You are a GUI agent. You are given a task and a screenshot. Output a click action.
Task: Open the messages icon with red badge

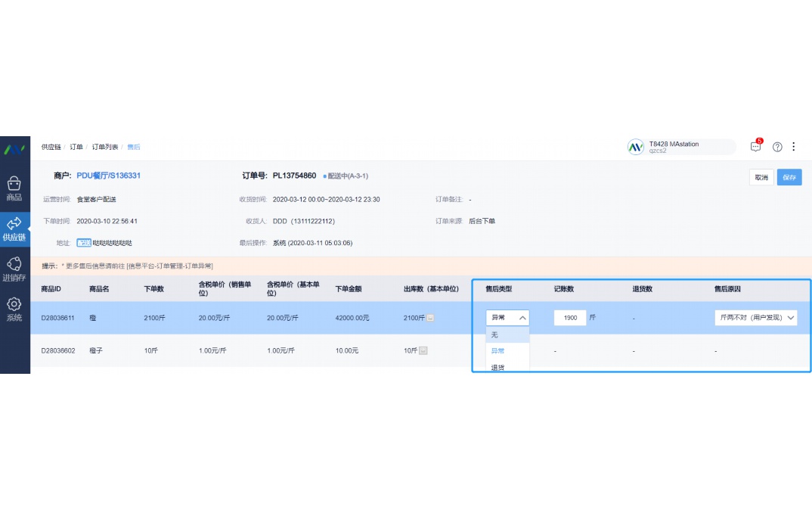click(x=755, y=147)
